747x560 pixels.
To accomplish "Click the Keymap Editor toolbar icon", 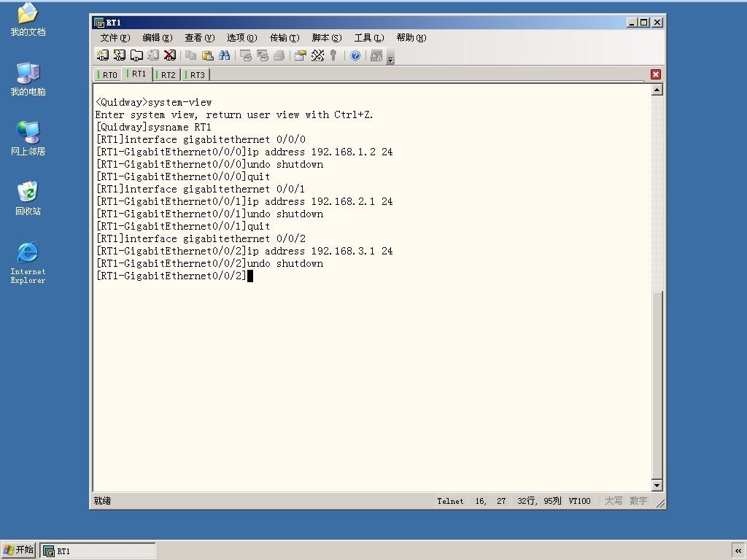I will point(317,55).
